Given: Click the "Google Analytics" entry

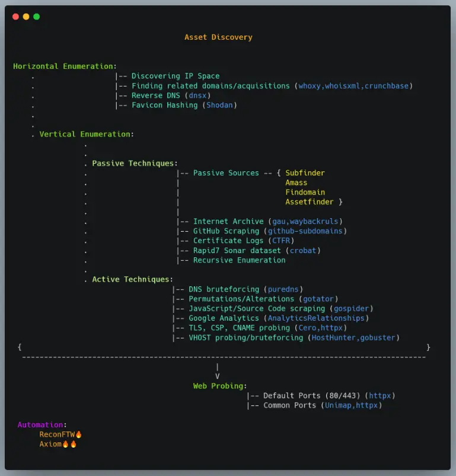Looking at the screenshot, I should click(224, 318).
